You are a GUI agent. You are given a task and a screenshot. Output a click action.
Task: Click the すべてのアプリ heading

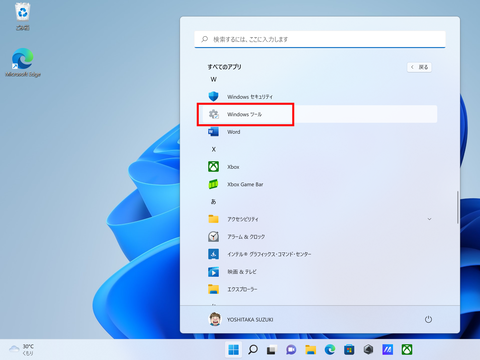coord(225,67)
